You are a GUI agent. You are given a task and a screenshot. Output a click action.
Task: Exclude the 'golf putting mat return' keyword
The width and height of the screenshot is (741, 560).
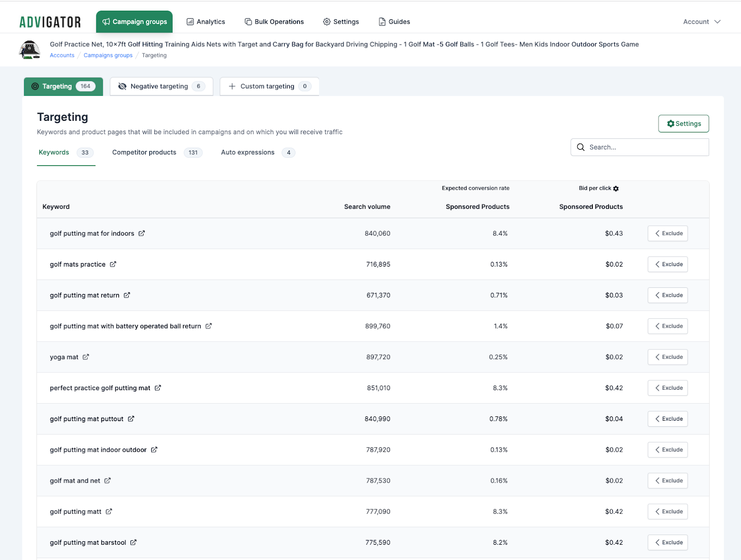click(x=668, y=295)
